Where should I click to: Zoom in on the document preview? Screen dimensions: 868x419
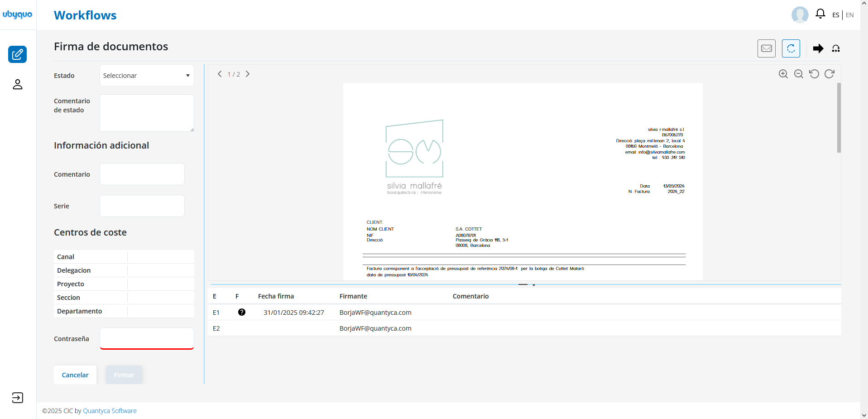coord(783,74)
